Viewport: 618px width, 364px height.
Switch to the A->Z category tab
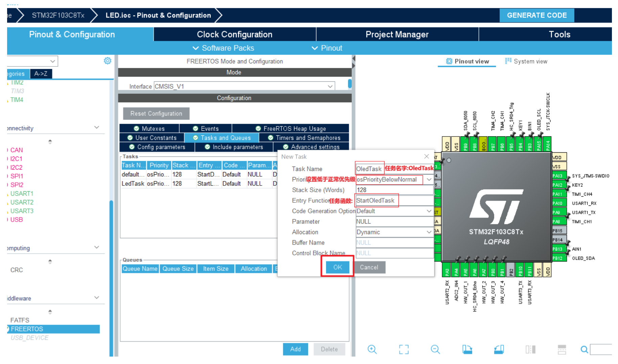[41, 74]
